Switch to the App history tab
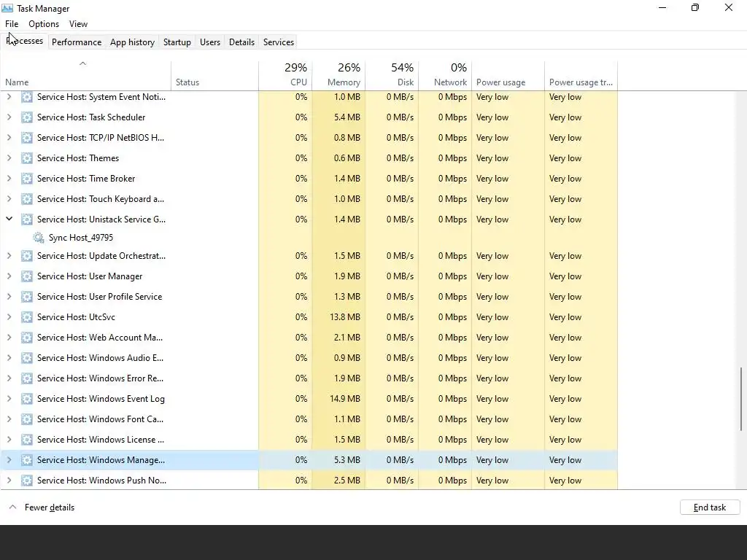This screenshot has height=560, width=747. click(x=133, y=42)
